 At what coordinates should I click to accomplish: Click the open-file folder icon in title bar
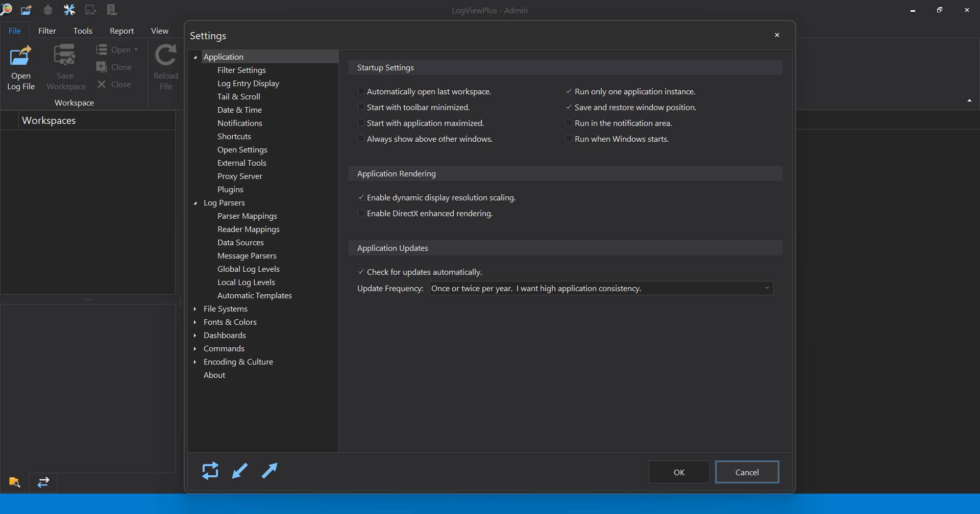pyautogui.click(x=26, y=10)
